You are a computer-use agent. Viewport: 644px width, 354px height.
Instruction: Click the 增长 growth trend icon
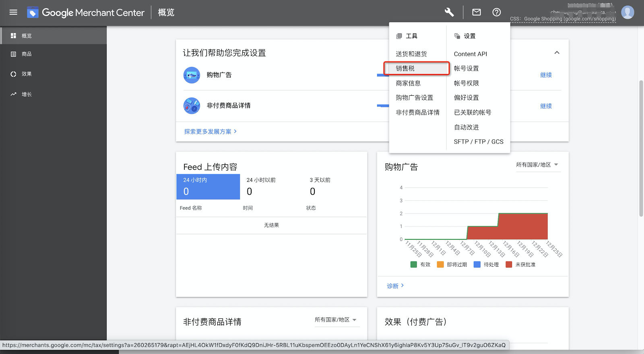[x=13, y=94]
